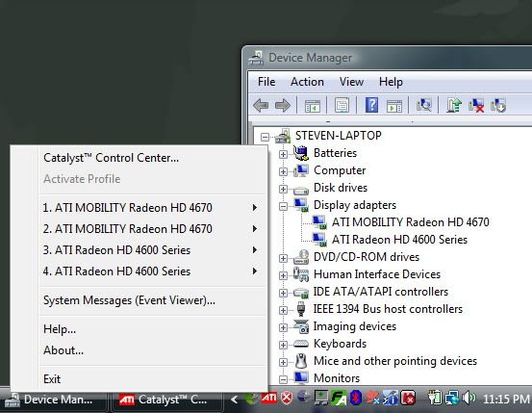Click the 11:15 PM taskbar clock
532x413 pixels.
(x=505, y=400)
